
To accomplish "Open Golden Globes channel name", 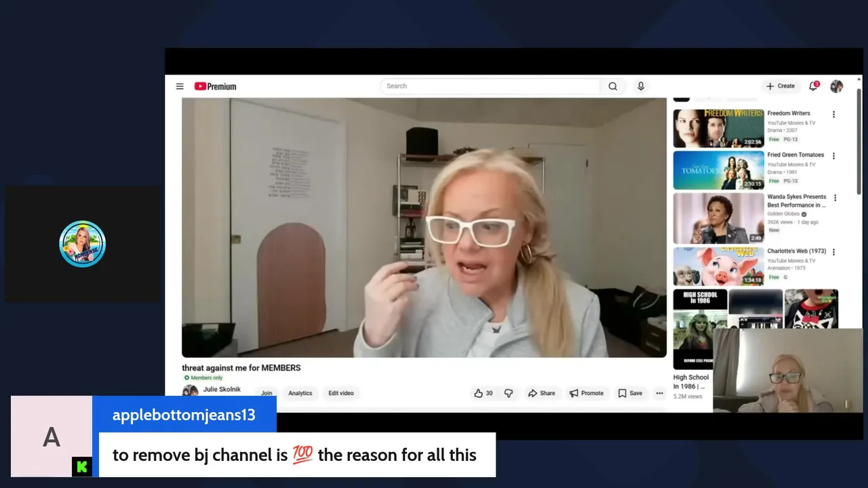I will [x=783, y=214].
